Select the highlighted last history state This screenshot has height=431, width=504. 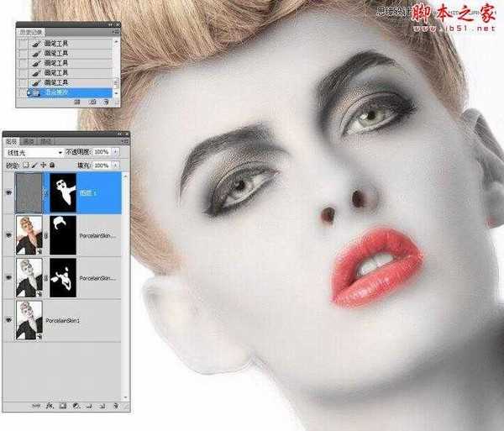coord(67,93)
